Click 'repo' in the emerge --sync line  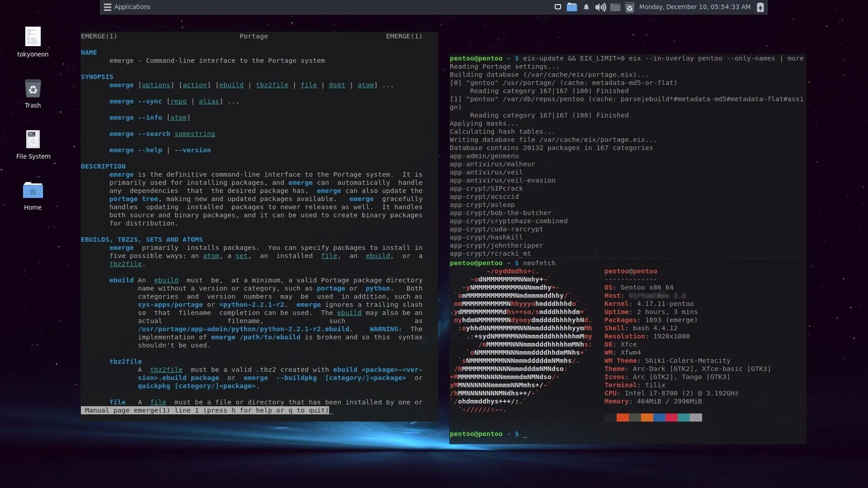coord(179,102)
